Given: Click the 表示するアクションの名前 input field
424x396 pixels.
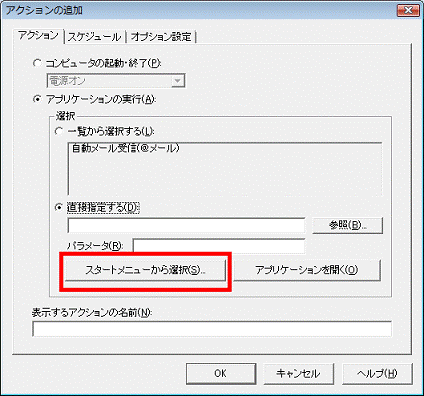Looking at the screenshot, I should pos(212,329).
